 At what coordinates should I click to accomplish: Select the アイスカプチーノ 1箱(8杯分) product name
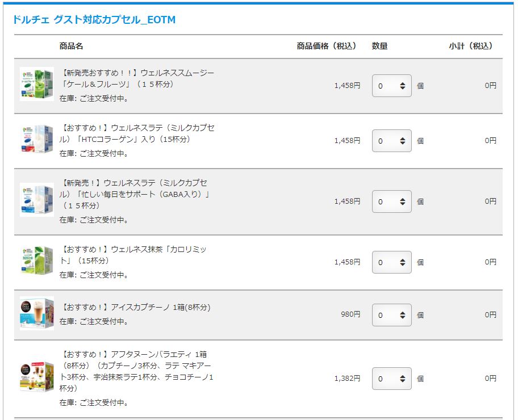tap(135, 308)
